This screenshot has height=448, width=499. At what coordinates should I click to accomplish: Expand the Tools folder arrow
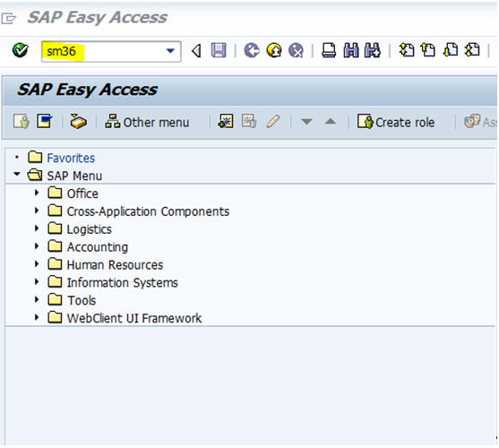pyautogui.click(x=37, y=299)
